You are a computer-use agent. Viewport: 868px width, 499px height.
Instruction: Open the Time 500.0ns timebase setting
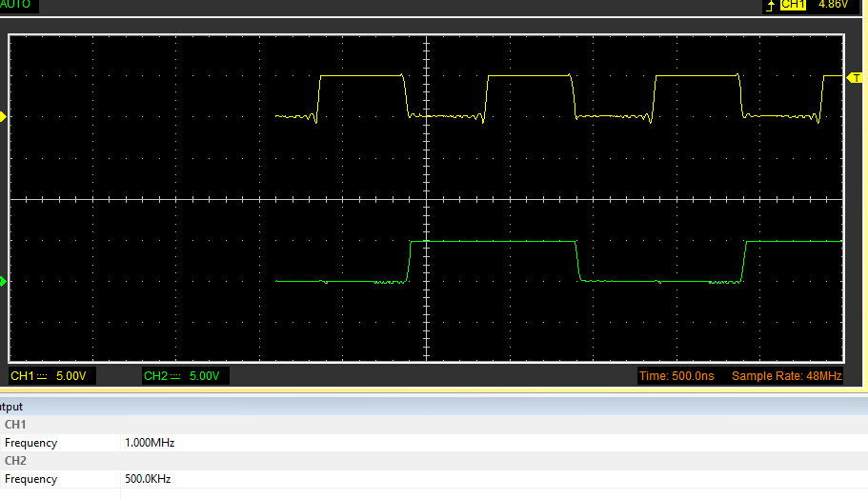coord(676,376)
